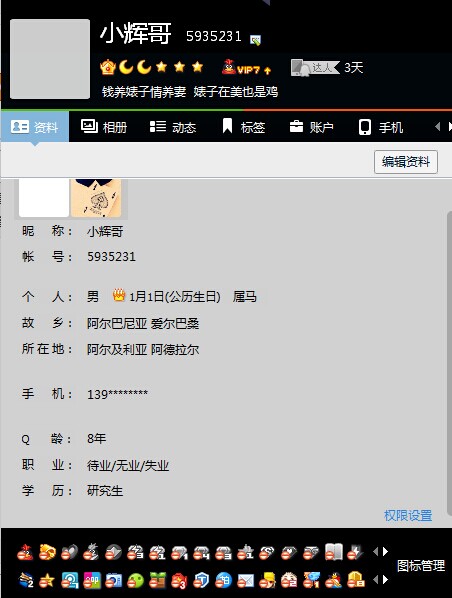Open 图标管理 icon management
This screenshot has width=452, height=598.
[x=421, y=565]
